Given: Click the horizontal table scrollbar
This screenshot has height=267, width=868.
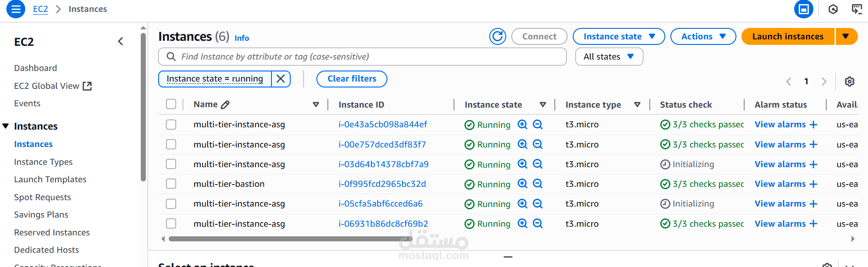Looking at the screenshot, I should [291, 239].
